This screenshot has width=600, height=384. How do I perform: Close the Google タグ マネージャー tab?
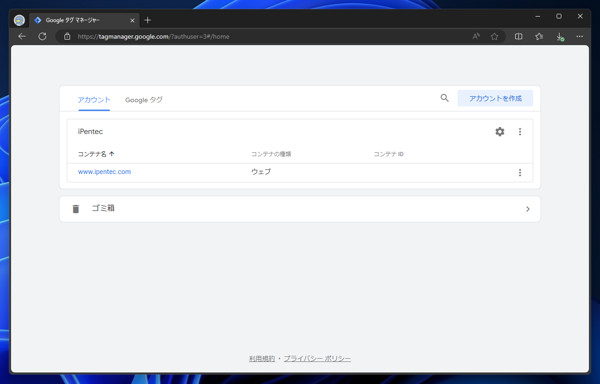(x=132, y=20)
